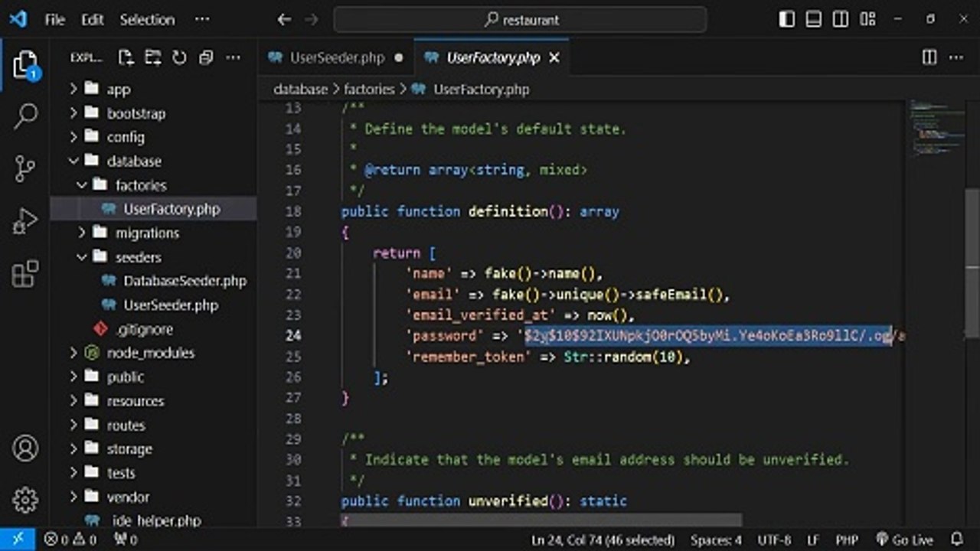Change indentation via Spaces: 4
Image resolution: width=980 pixels, height=551 pixels.
[716, 540]
